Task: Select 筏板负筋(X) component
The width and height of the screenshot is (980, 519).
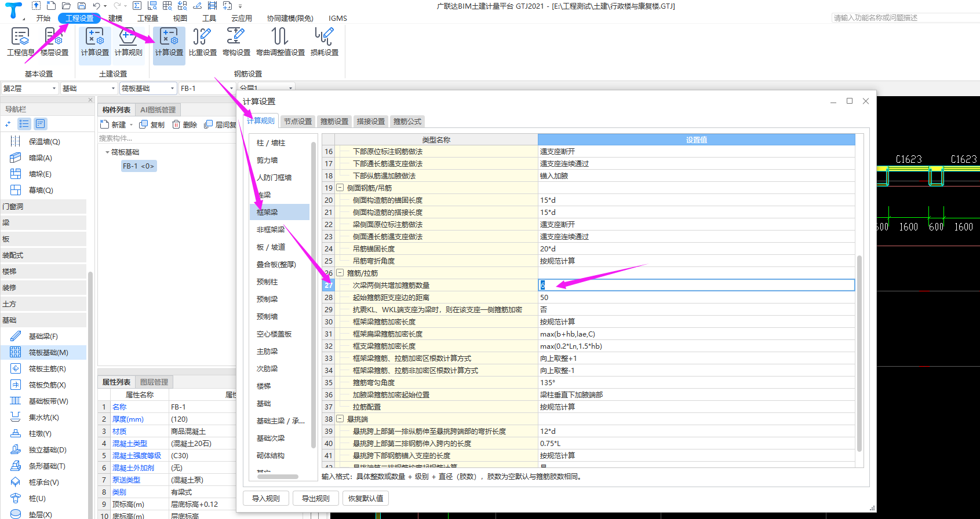Action: (47, 385)
